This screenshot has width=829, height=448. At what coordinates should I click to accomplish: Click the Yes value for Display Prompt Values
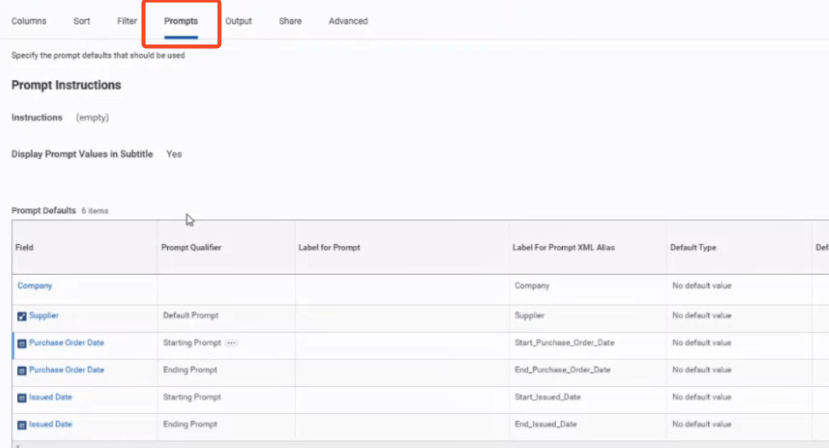pyautogui.click(x=174, y=154)
